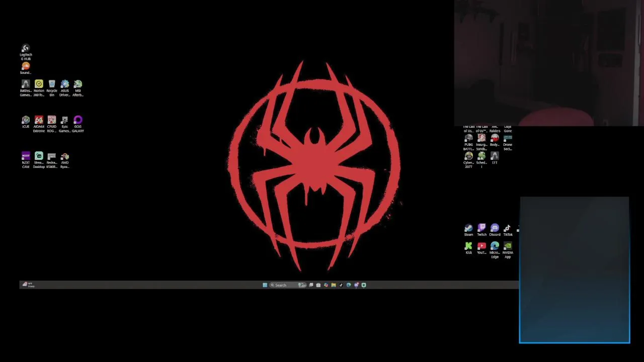This screenshot has width=644, height=362.
Task: Open the GOG GALAXY shortcut
Action: tap(78, 124)
